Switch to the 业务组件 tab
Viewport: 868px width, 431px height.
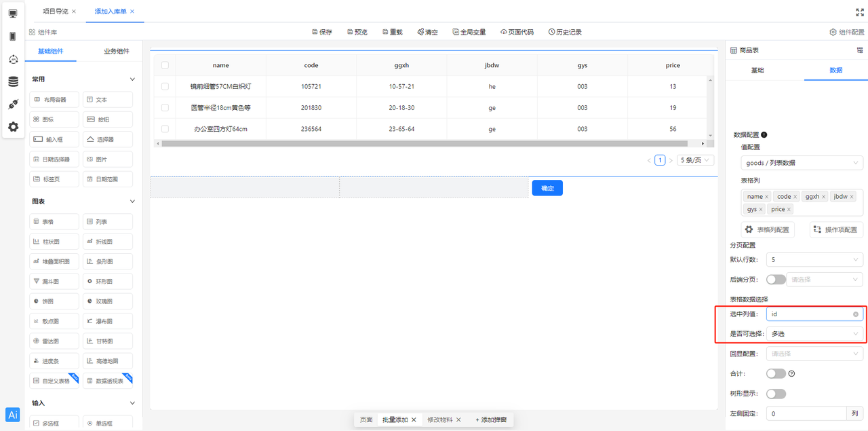click(x=116, y=52)
